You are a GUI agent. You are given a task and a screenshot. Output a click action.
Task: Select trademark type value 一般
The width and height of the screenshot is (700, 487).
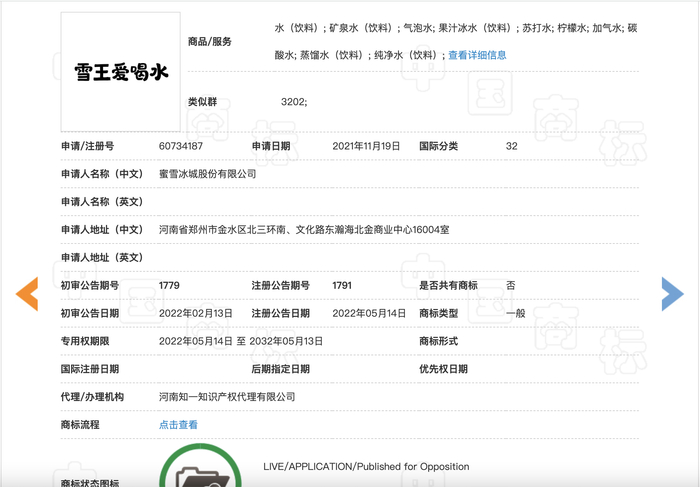[x=516, y=313]
